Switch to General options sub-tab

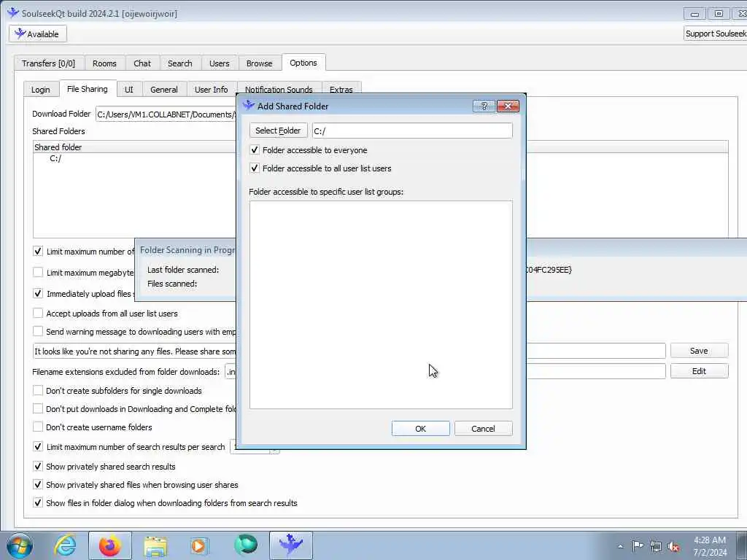(164, 90)
